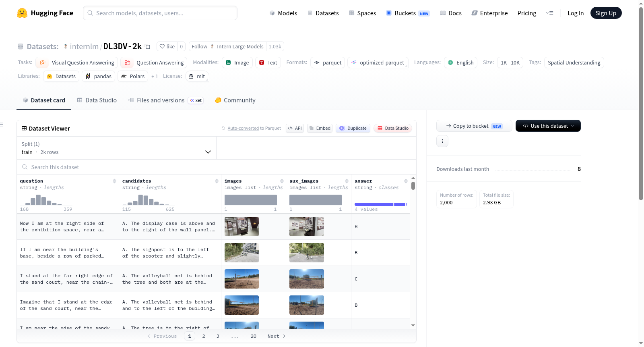The image size is (644, 347).
Task: Open Docs in the top navigation
Action: click(x=451, y=13)
